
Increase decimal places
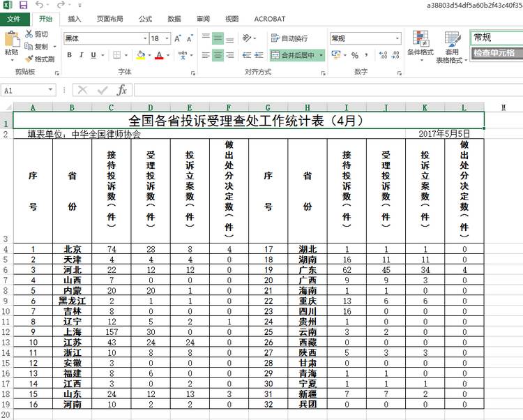(384, 55)
